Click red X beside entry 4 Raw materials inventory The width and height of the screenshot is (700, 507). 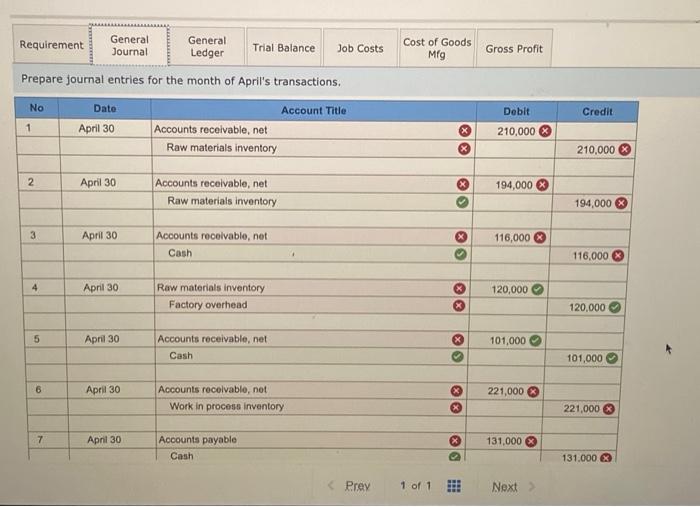point(459,289)
